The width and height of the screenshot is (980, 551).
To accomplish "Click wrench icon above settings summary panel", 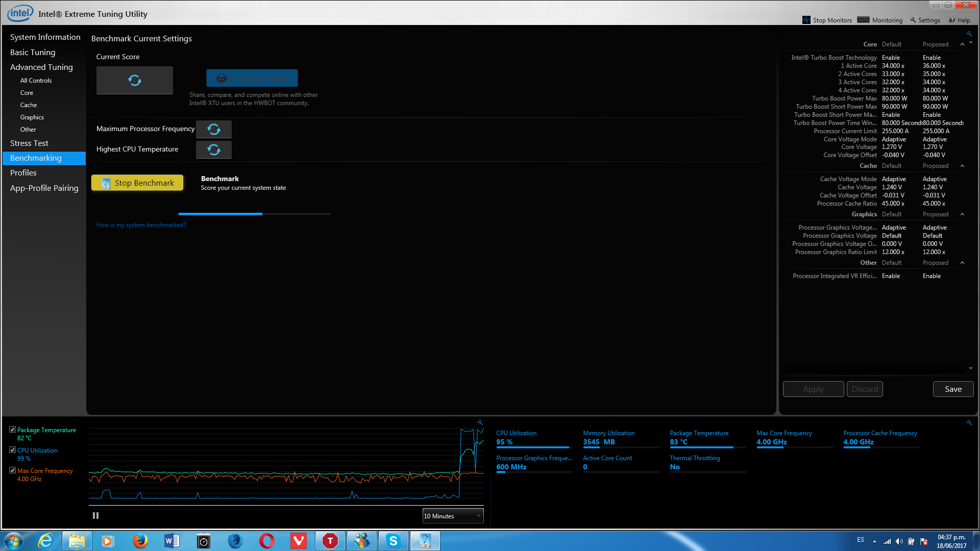I will tap(969, 34).
